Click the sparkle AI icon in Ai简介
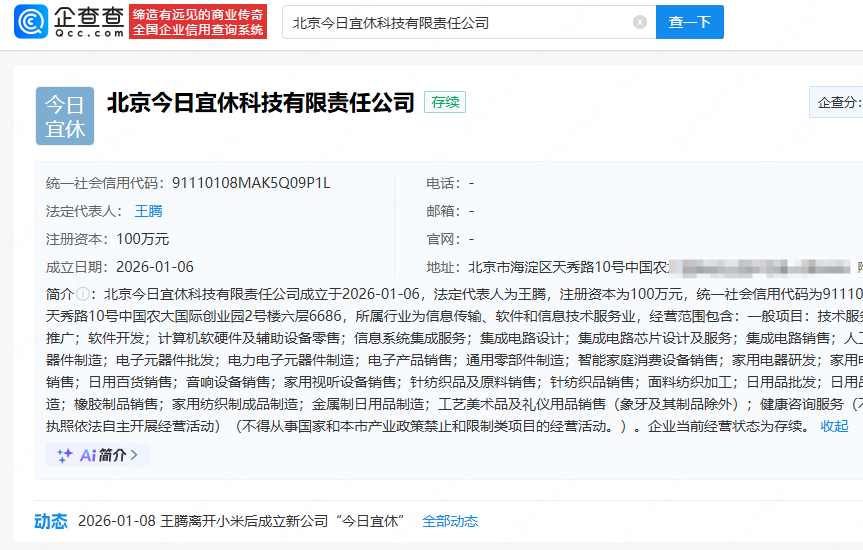This screenshot has height=550, width=863. 64,455
